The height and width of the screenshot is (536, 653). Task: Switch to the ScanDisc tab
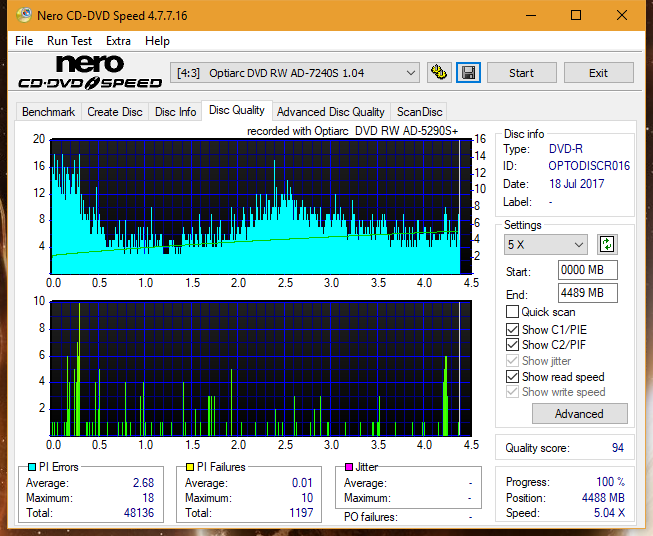[x=419, y=112]
